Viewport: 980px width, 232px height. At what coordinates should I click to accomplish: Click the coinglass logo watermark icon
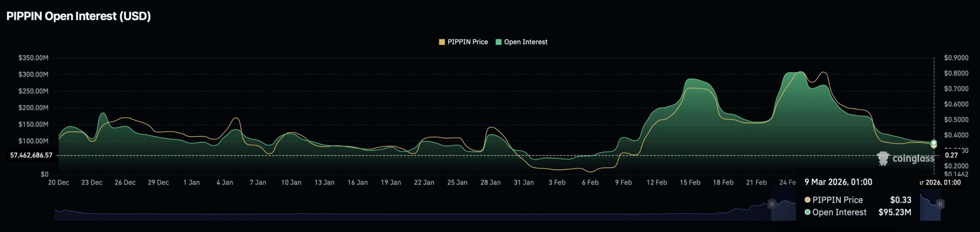tap(883, 158)
